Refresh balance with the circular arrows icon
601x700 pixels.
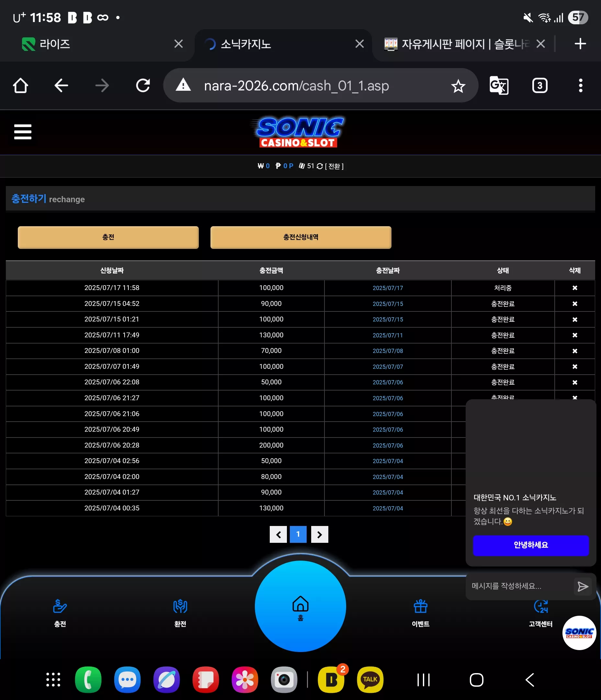(x=319, y=166)
